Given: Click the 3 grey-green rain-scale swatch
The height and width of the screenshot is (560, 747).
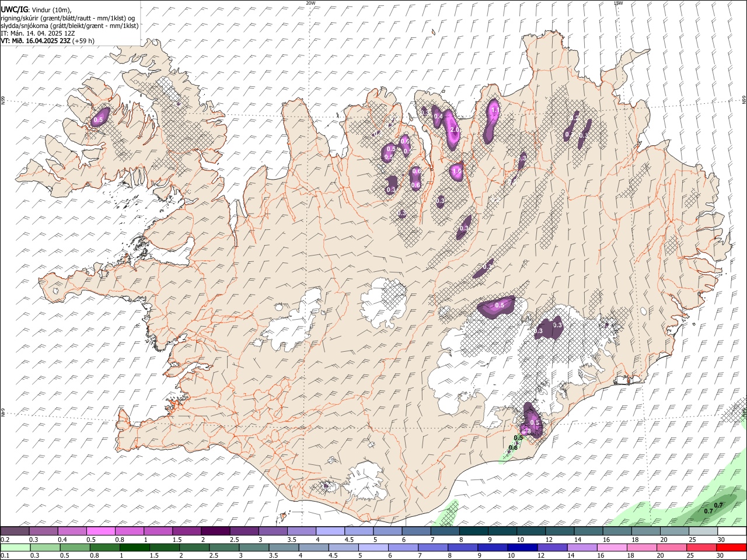Looking at the screenshot, I should point(254,548).
